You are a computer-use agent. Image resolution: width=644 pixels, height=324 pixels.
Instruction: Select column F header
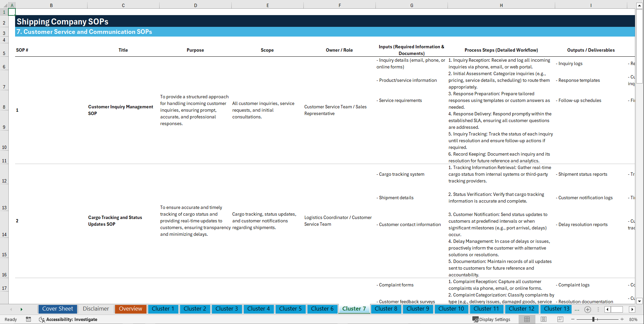[x=340, y=5]
